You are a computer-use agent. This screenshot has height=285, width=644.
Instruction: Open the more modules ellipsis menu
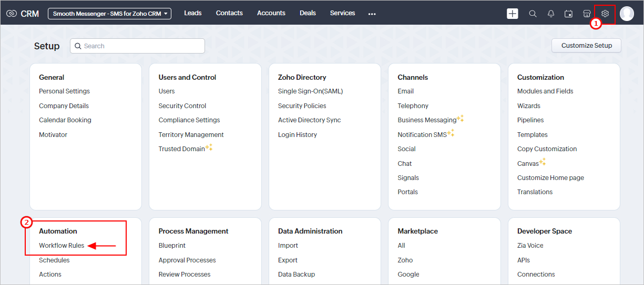point(372,14)
